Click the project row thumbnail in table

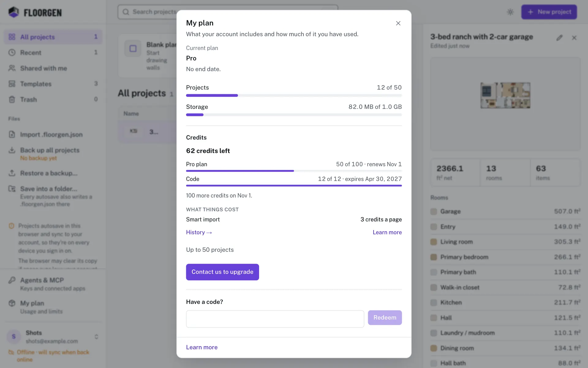(x=134, y=131)
